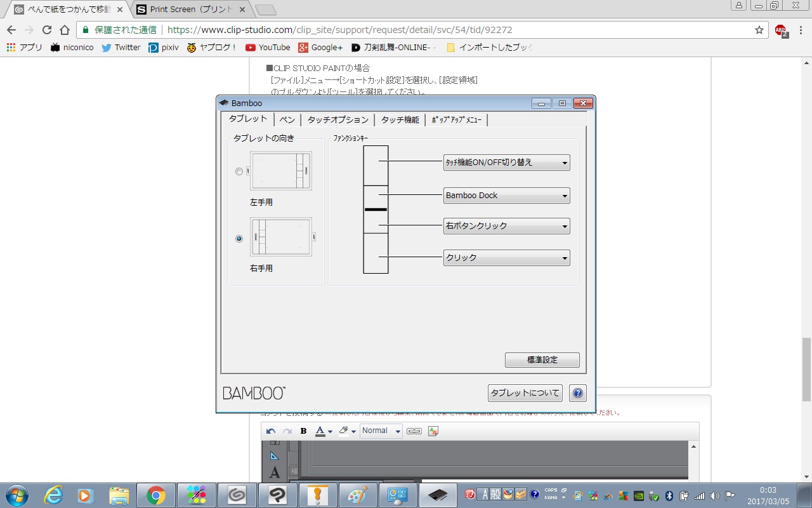This screenshot has height=508, width=812.
Task: Bookmark this page with the star icon
Action: click(759, 30)
